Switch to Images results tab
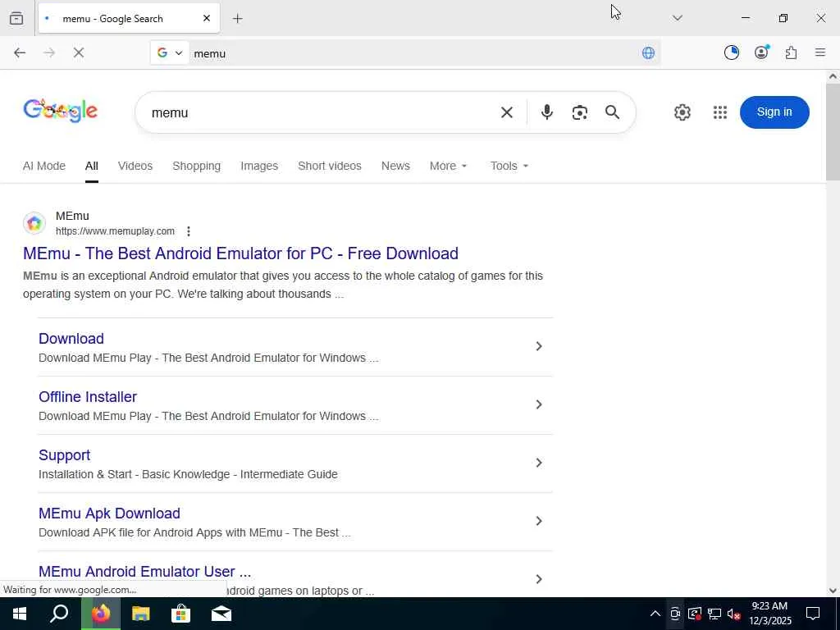Viewport: 840px width, 630px height. (259, 166)
